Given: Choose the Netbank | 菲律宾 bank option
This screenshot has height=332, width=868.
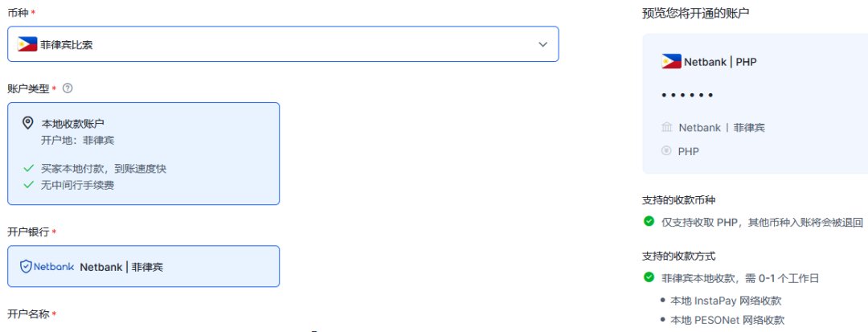Looking at the screenshot, I should coord(143,266).
